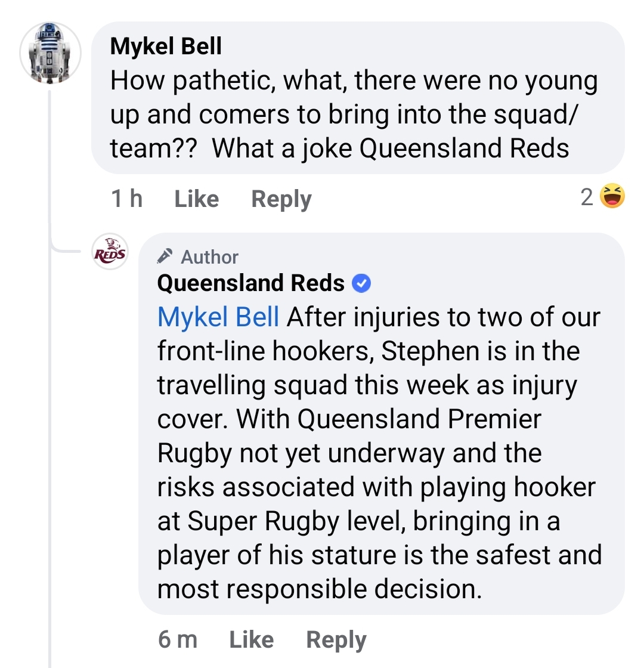Like Mykel Bell's comment

click(196, 199)
